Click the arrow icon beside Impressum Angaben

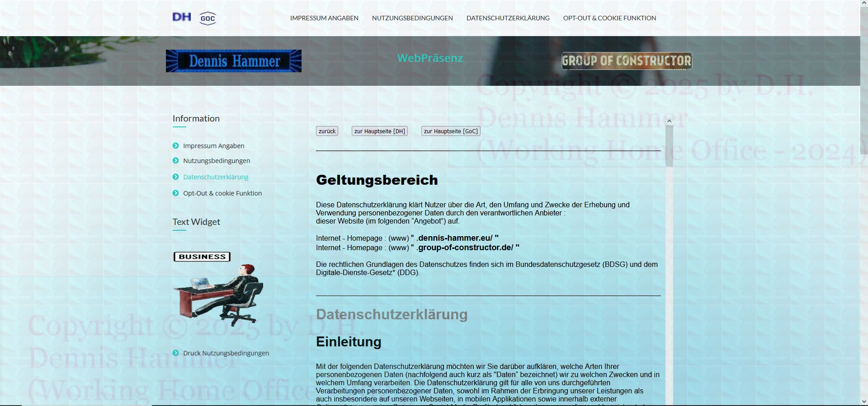[176, 145]
